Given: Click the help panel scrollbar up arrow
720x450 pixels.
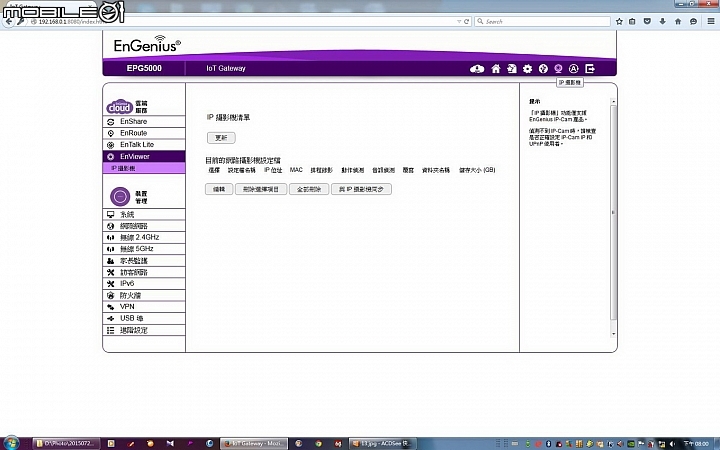Looking at the screenshot, I should point(613,101).
